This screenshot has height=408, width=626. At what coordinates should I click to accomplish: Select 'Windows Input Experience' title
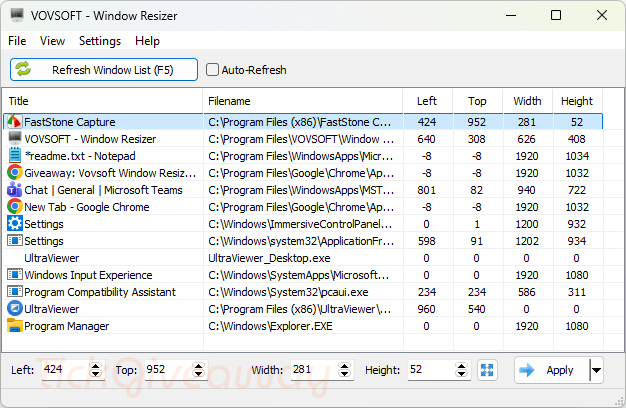(x=88, y=275)
